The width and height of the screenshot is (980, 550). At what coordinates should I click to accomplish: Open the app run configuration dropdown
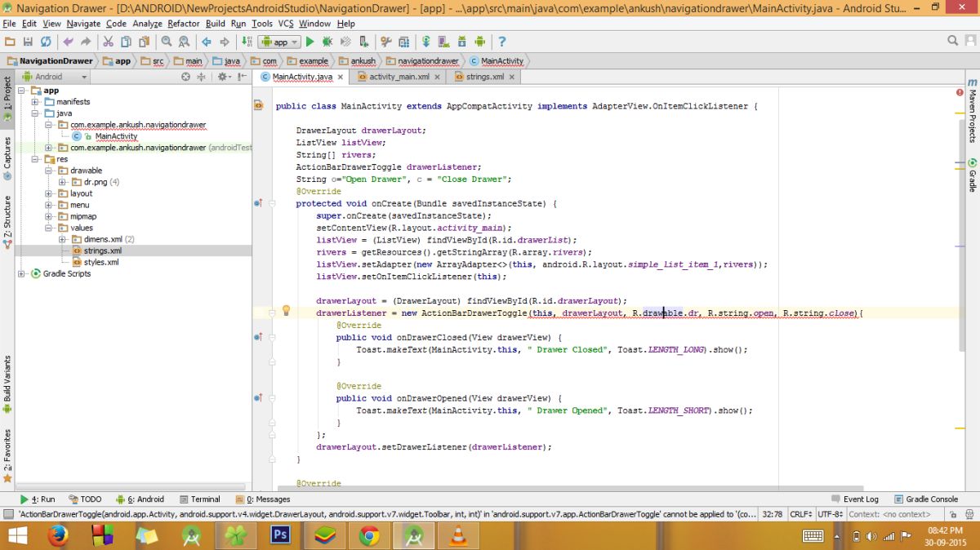pos(279,42)
